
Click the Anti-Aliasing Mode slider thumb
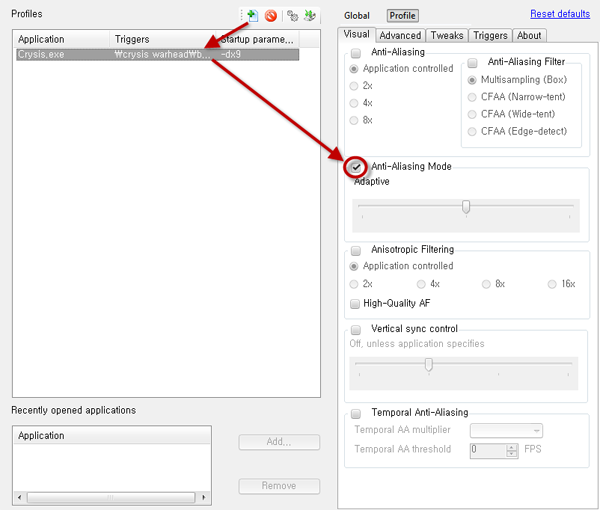pyautogui.click(x=466, y=207)
